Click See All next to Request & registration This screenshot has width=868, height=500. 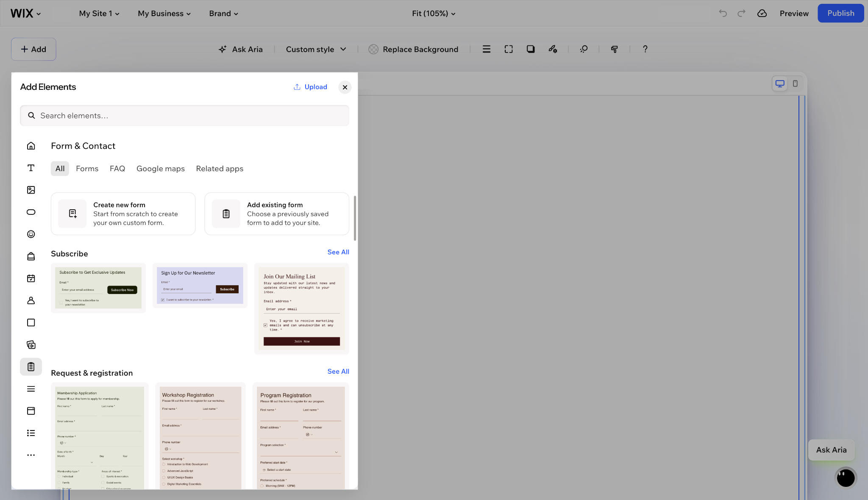tap(338, 372)
